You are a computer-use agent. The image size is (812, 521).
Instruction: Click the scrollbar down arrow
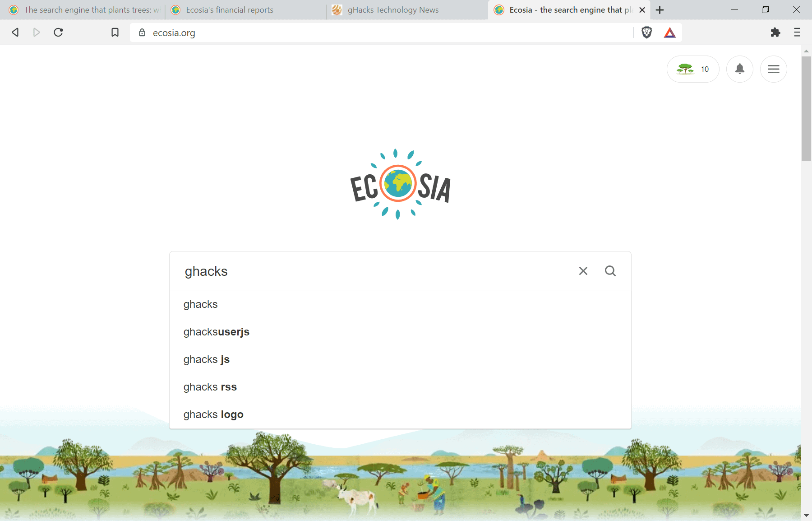[x=806, y=516]
